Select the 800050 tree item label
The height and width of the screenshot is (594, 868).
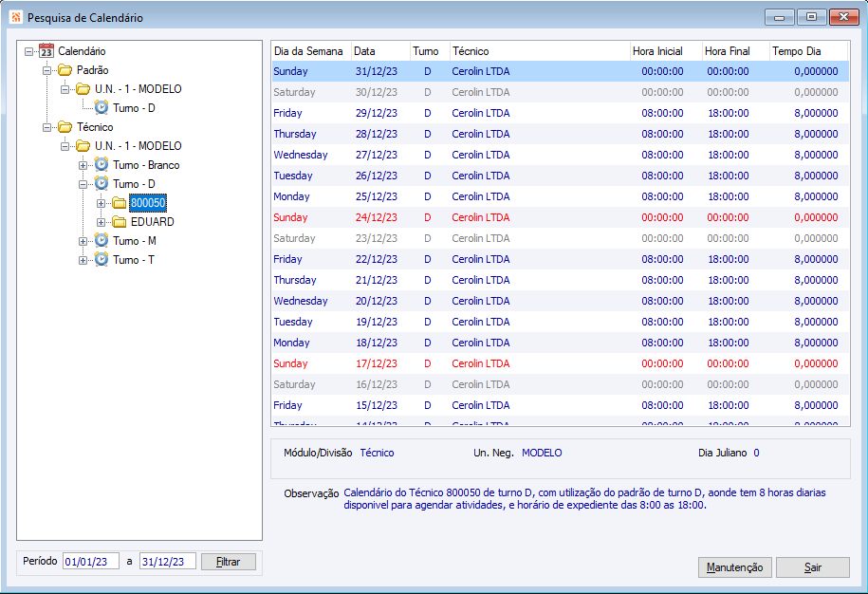148,203
